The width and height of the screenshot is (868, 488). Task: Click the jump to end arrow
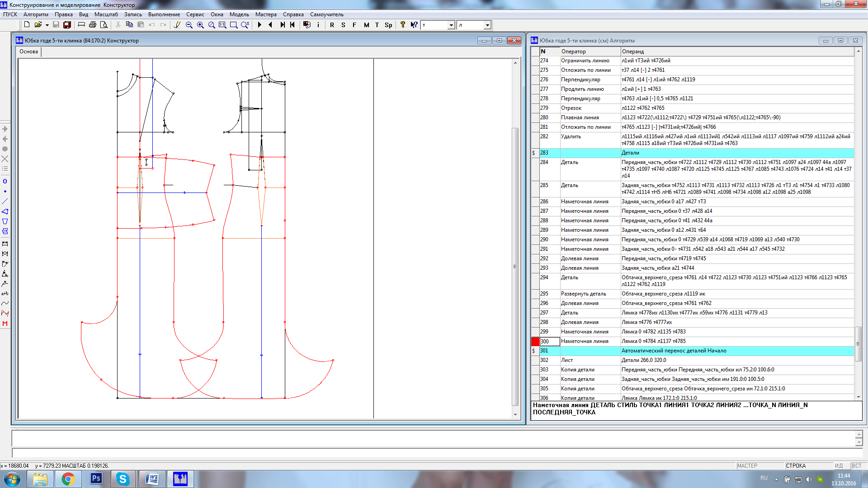point(282,25)
